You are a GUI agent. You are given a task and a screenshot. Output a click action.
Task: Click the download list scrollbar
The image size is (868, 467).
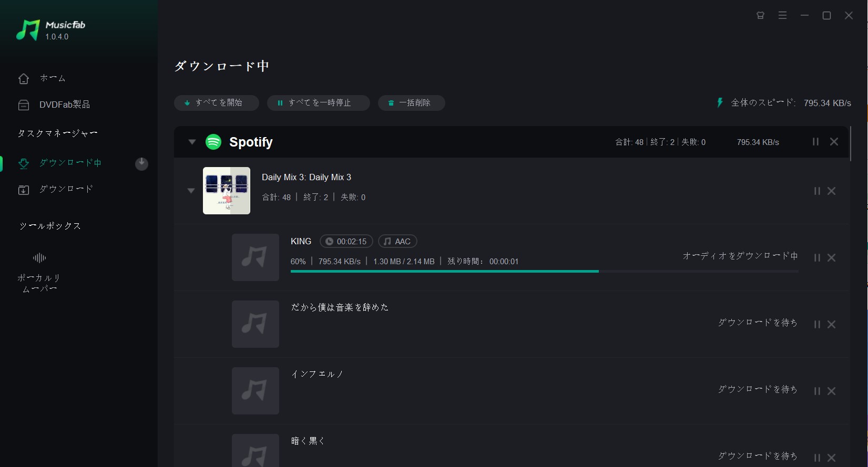pos(851,143)
